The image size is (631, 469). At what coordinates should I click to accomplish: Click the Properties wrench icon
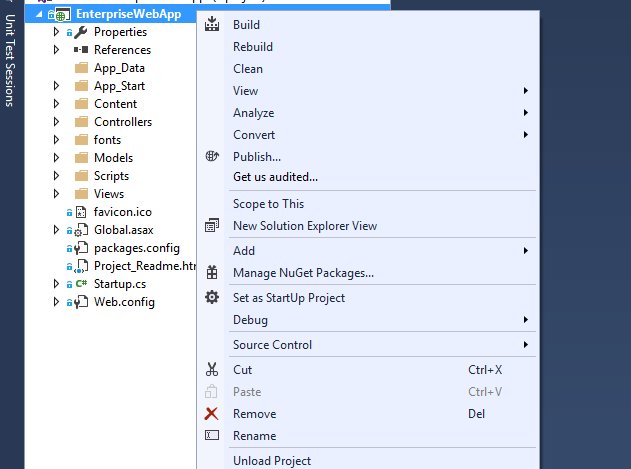(x=81, y=32)
